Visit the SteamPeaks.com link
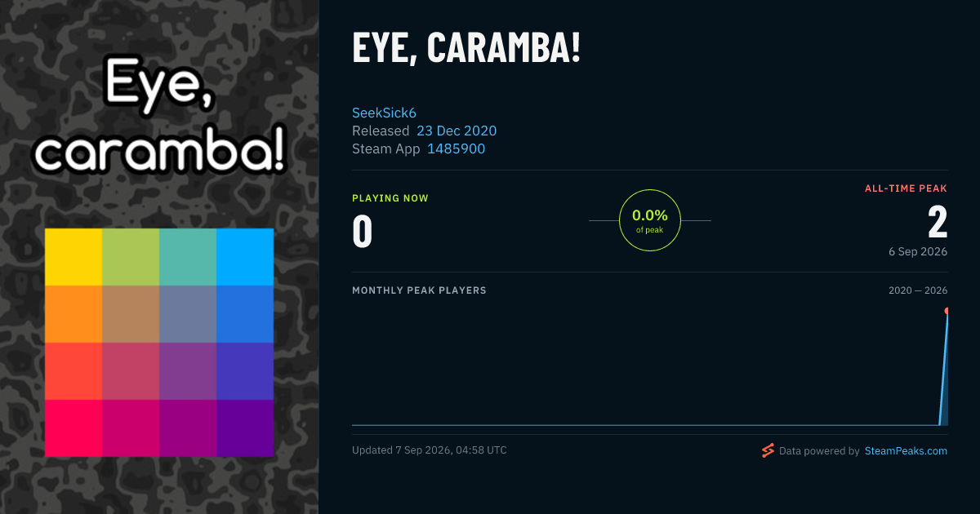The image size is (980, 514). pyautogui.click(x=906, y=450)
